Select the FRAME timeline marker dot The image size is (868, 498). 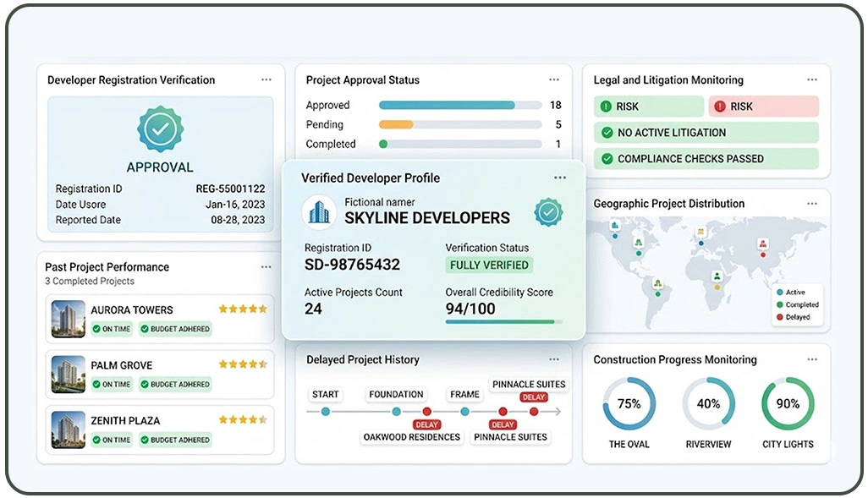pyautogui.click(x=465, y=412)
